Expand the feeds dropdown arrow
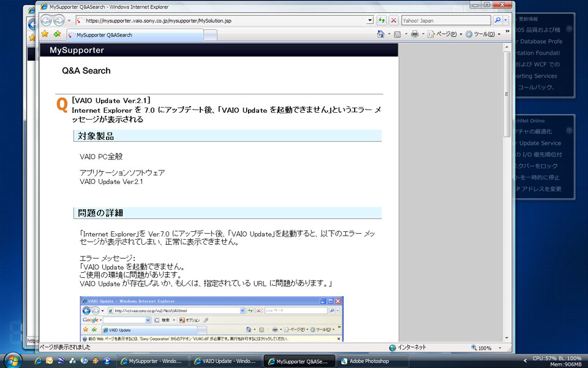This screenshot has height=368, width=588. pos(406,34)
